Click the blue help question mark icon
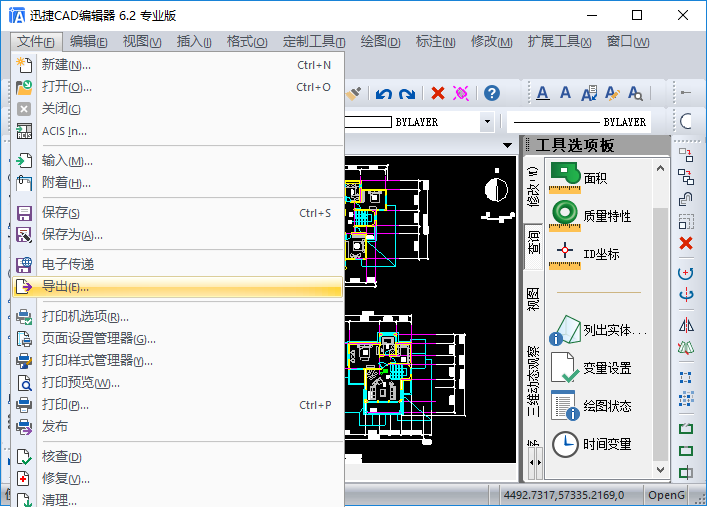 click(x=491, y=93)
